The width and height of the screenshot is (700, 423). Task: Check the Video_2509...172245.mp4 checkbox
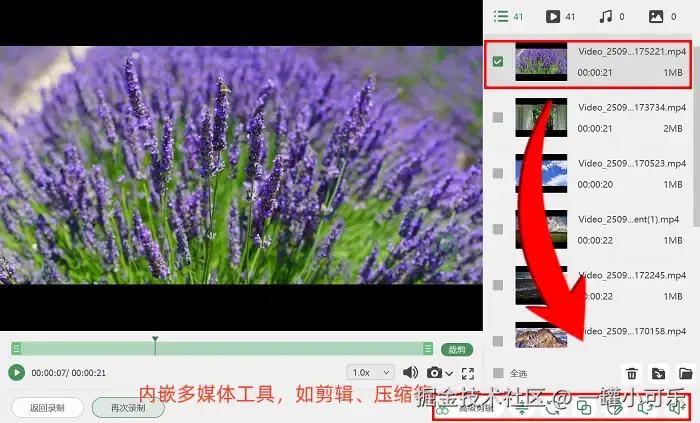tap(498, 285)
